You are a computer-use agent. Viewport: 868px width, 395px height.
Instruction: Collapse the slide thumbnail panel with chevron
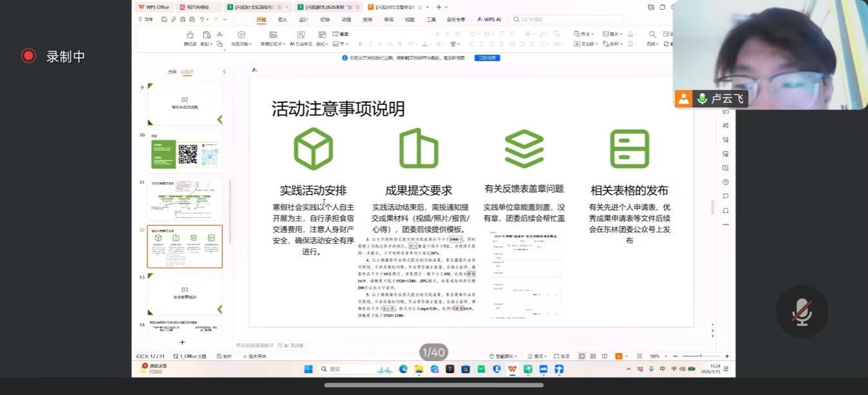224,72
